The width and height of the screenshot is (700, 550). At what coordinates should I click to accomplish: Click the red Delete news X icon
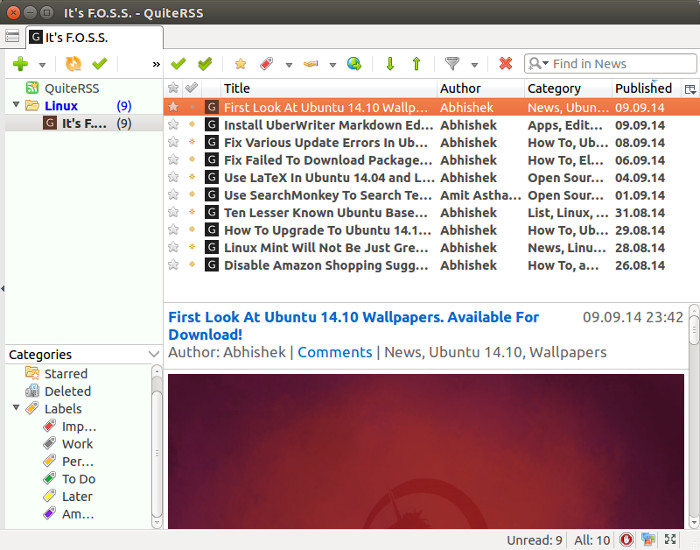505,64
